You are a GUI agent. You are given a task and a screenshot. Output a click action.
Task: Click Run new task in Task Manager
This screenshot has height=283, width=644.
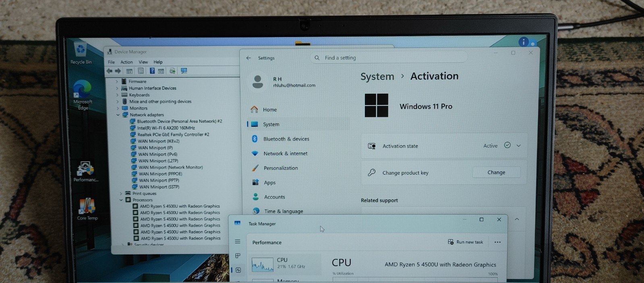[466, 242]
